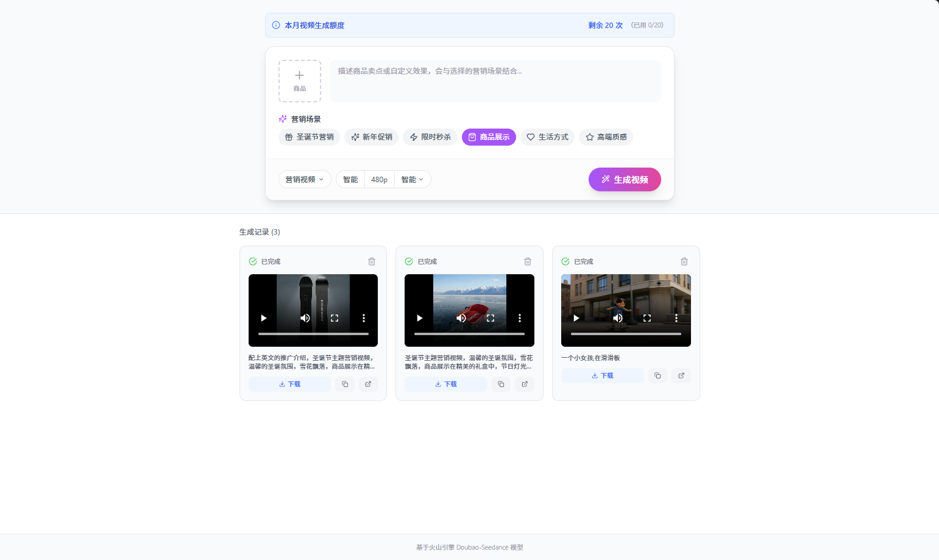Viewport: 939px width, 560px height.
Task: Click the quota info icon
Action: tap(276, 25)
